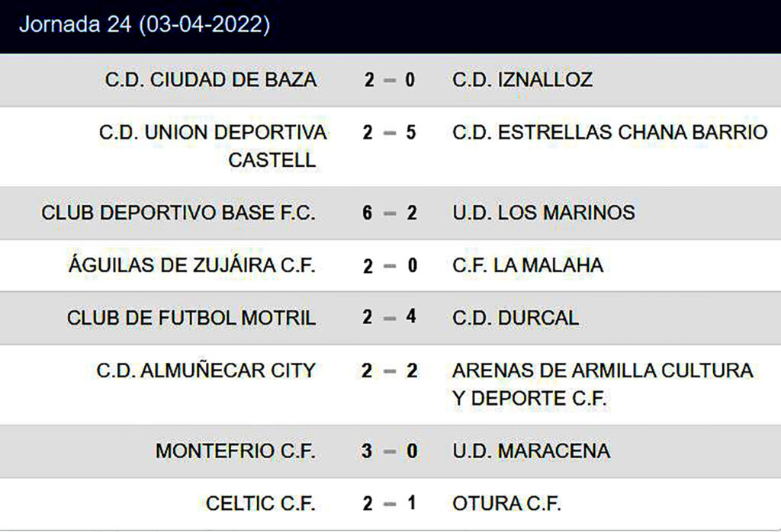
Task: Select Celtic C.F. team
Action: tap(261, 504)
